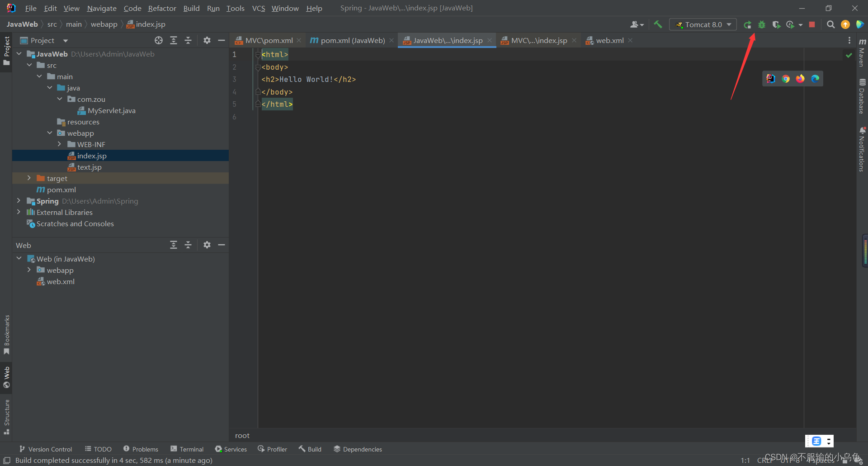Toggle the Maven tool window
868x466 pixels.
point(862,52)
